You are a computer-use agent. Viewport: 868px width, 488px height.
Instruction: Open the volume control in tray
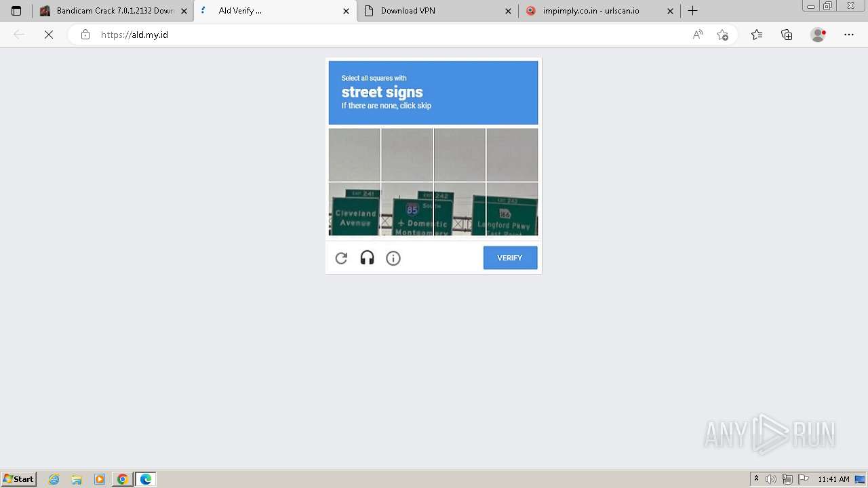[x=771, y=479]
